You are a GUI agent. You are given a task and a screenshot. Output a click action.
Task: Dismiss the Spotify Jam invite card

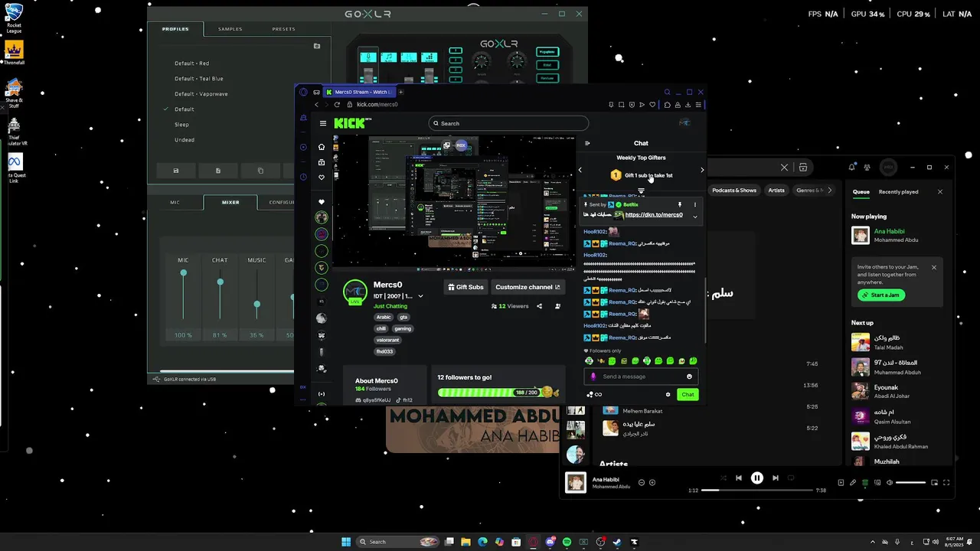click(x=934, y=267)
